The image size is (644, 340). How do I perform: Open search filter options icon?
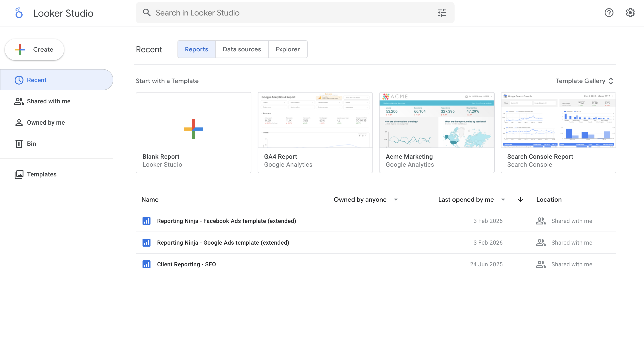point(442,13)
